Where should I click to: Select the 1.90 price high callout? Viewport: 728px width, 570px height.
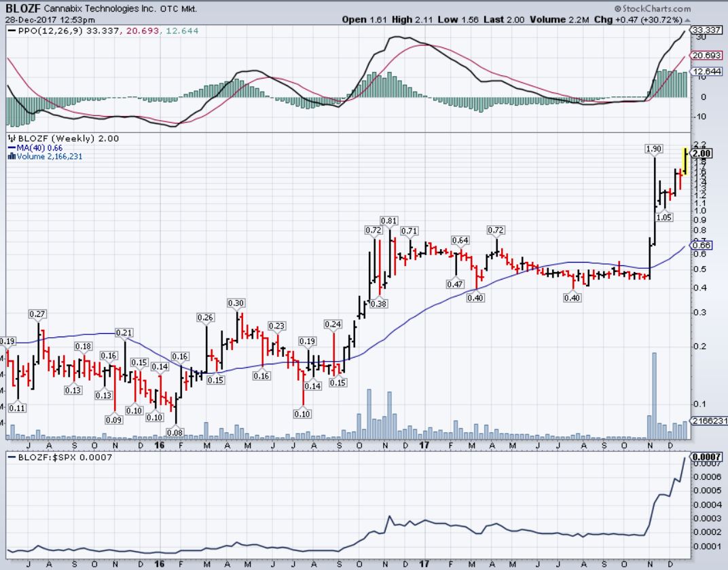point(653,149)
